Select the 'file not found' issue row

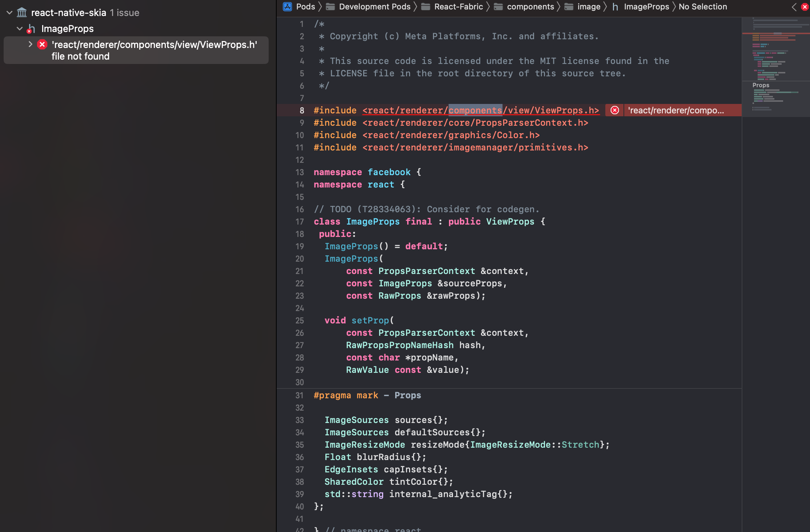136,50
